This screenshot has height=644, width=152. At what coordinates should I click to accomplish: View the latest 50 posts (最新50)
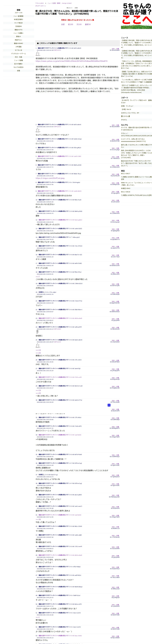point(88,24)
